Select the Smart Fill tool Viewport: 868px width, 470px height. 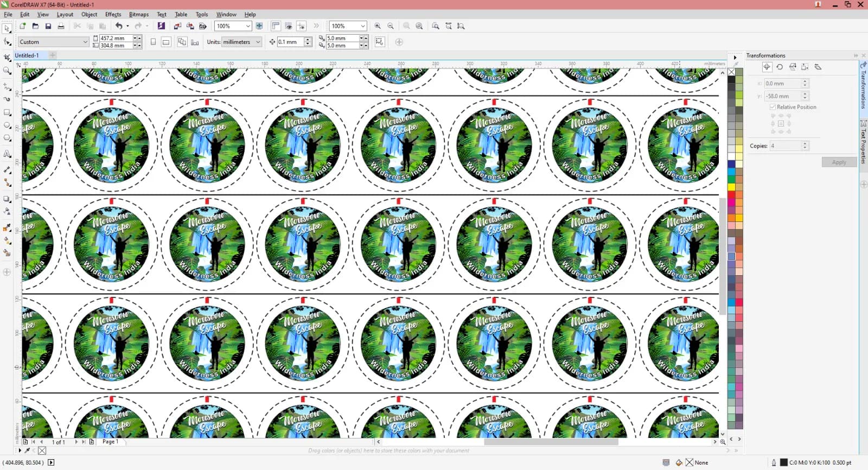(x=7, y=253)
